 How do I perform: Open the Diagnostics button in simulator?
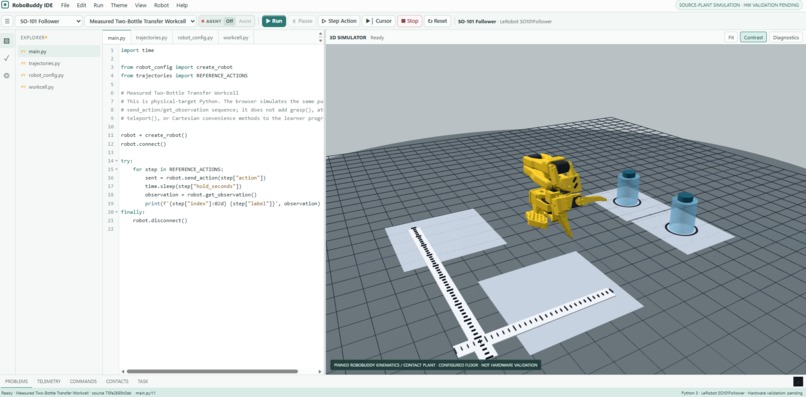[785, 38]
